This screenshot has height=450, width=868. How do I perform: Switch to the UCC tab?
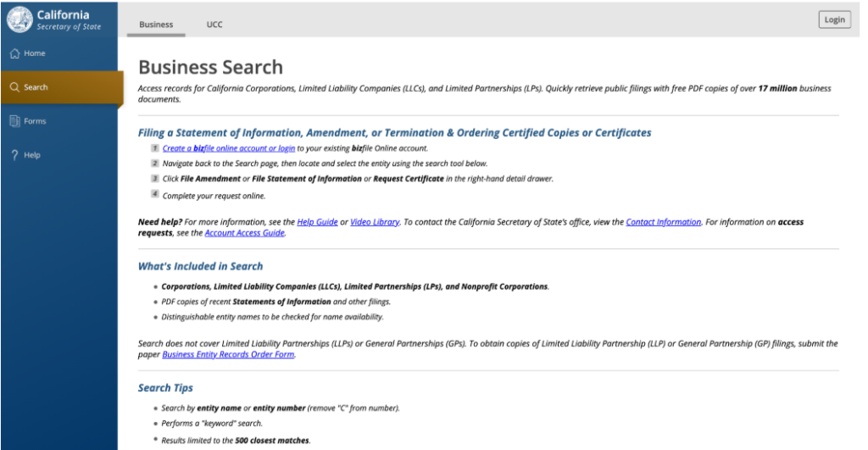(214, 25)
